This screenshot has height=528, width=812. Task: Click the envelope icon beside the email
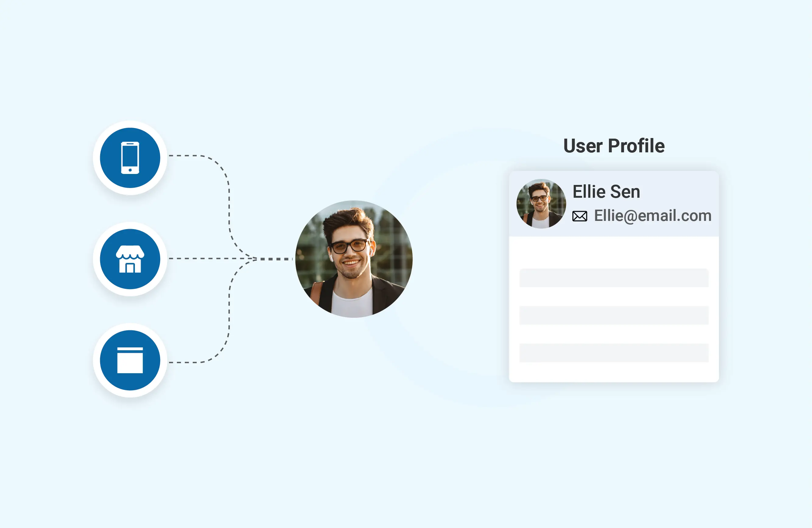[x=579, y=216]
